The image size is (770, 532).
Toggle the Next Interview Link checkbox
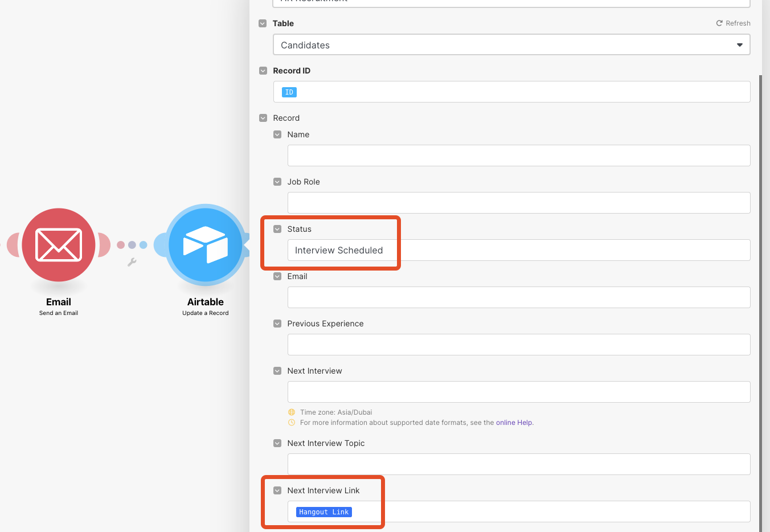point(277,490)
